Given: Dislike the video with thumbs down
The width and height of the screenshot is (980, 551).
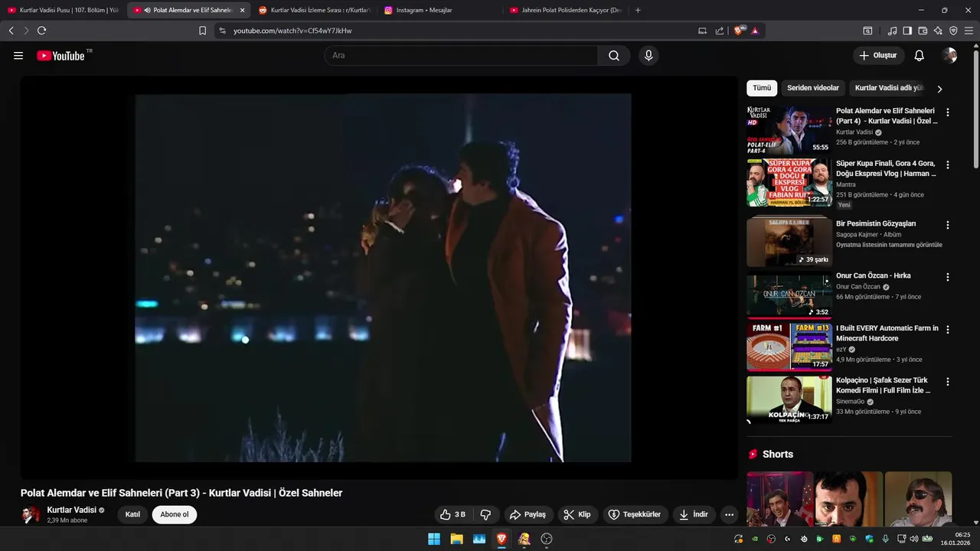Looking at the screenshot, I should (x=485, y=514).
